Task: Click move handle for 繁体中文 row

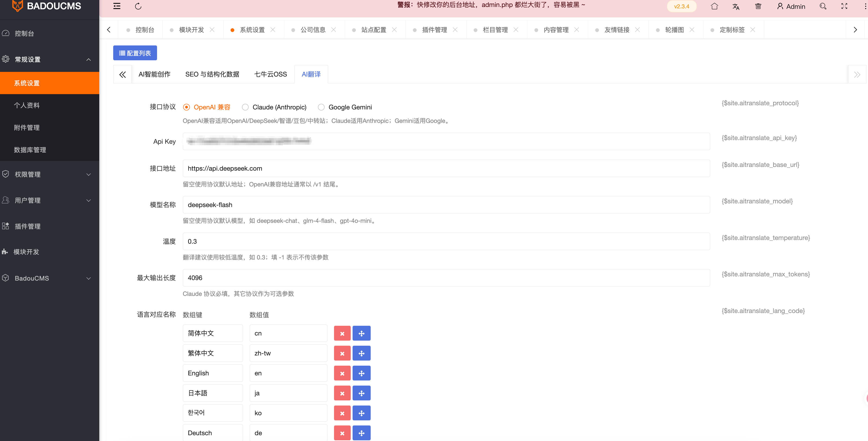Action: tap(361, 353)
